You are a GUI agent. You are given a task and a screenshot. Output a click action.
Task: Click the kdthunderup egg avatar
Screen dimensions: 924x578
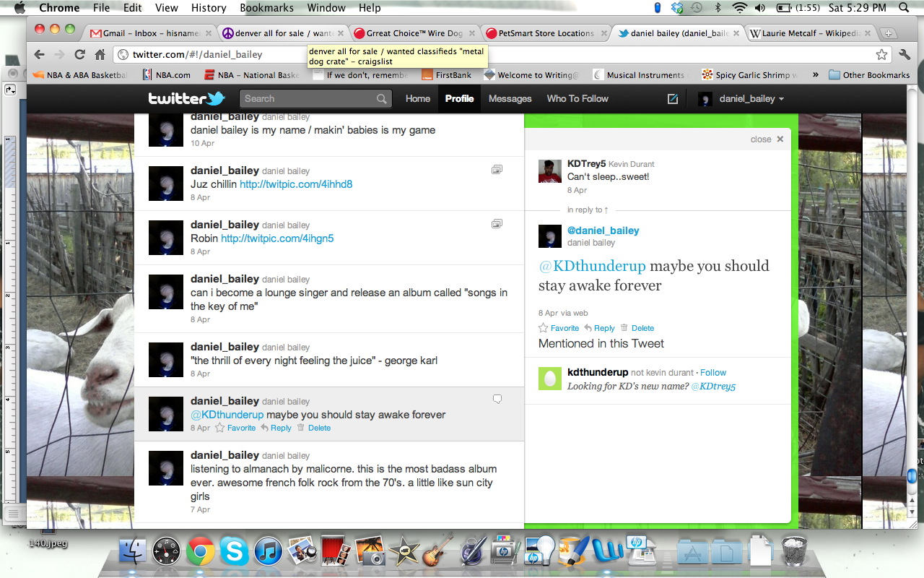pyautogui.click(x=550, y=379)
